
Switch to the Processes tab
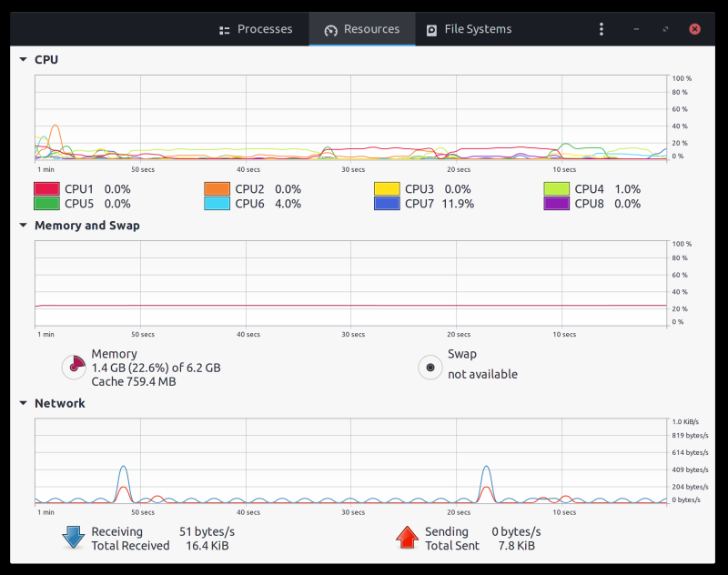click(x=256, y=29)
